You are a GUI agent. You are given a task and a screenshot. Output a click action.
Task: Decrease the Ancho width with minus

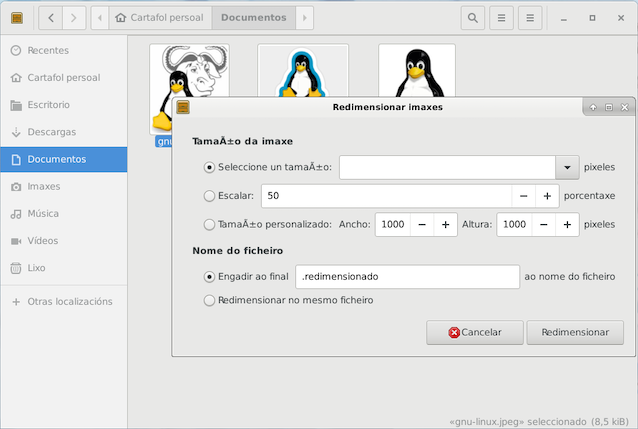422,225
